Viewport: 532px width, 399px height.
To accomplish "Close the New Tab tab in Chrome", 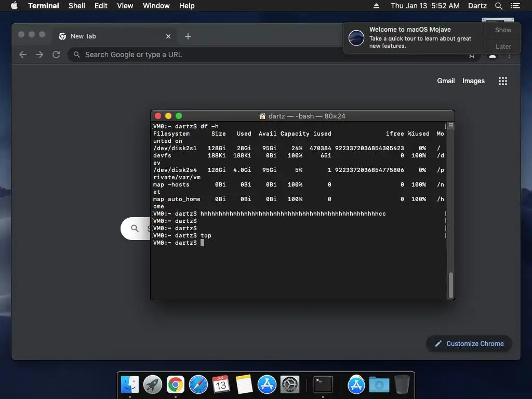I will pos(168,36).
